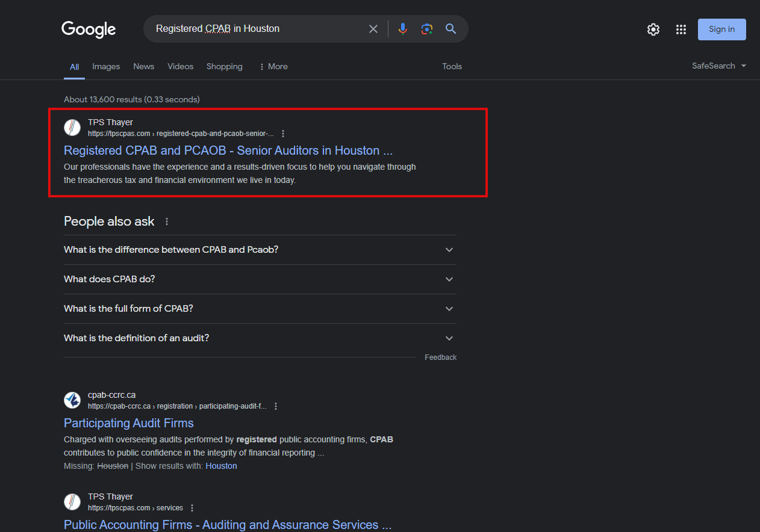Image resolution: width=760 pixels, height=532 pixels.
Task: Start voice search with microphone icon
Action: 403,29
